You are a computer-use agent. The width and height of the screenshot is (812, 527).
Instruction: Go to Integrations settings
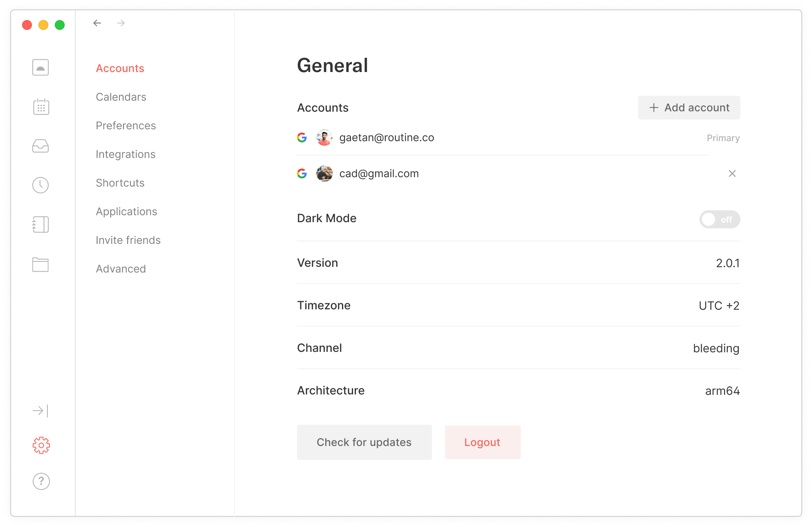pos(126,154)
